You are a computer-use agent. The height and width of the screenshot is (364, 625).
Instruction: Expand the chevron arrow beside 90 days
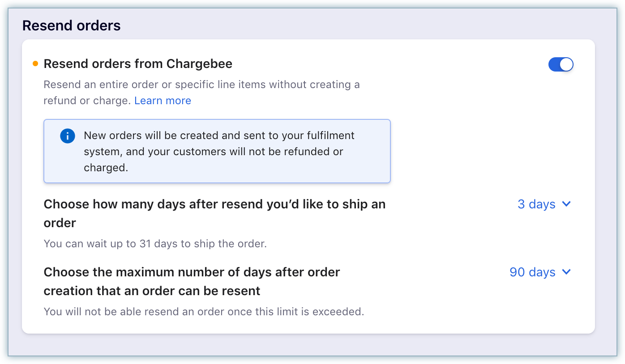(566, 272)
